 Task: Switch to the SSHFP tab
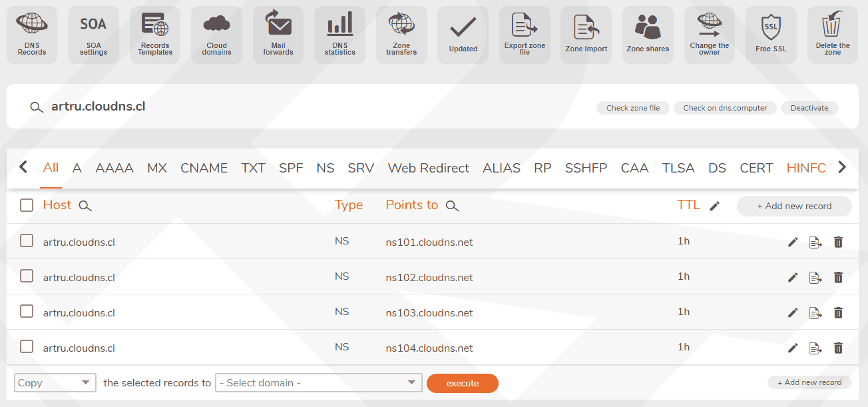coord(586,168)
